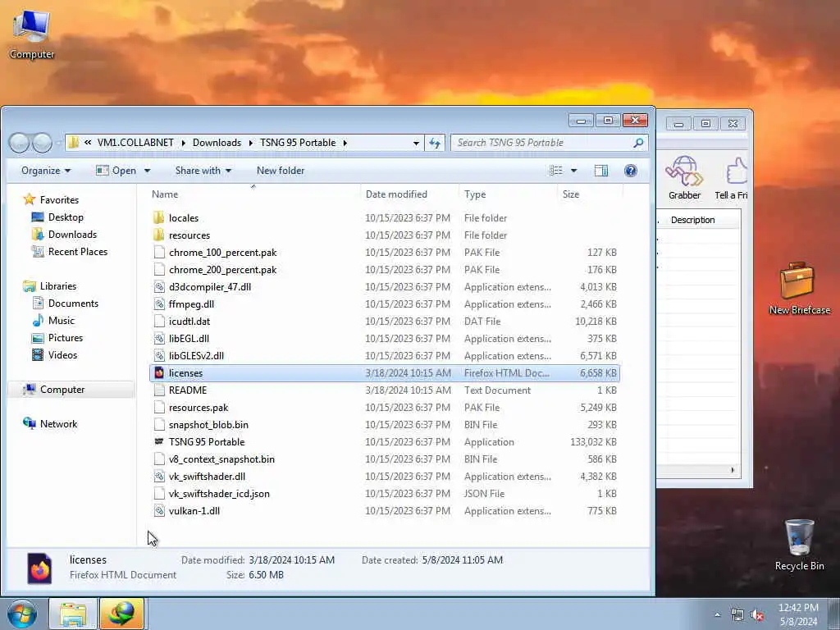Open Downloads in Favorites

(72, 234)
